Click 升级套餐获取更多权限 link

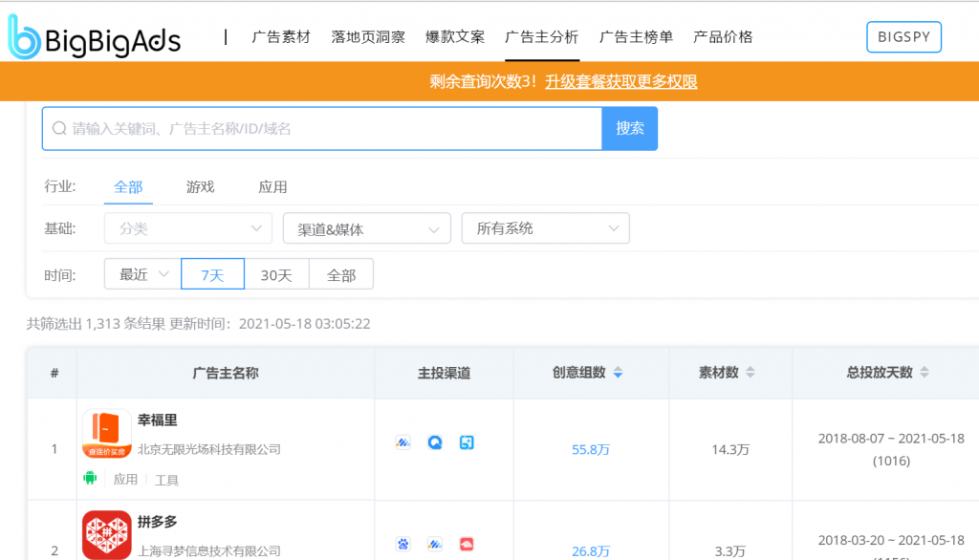620,82
